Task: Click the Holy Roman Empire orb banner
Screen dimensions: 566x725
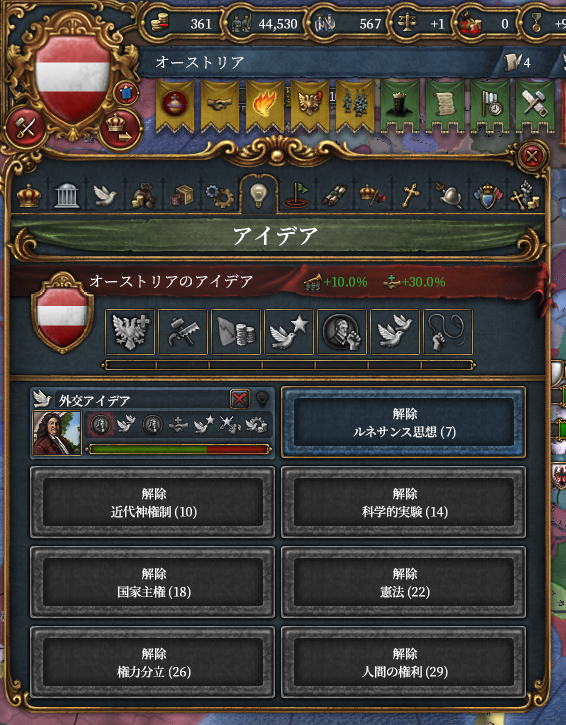Action: [x=175, y=105]
